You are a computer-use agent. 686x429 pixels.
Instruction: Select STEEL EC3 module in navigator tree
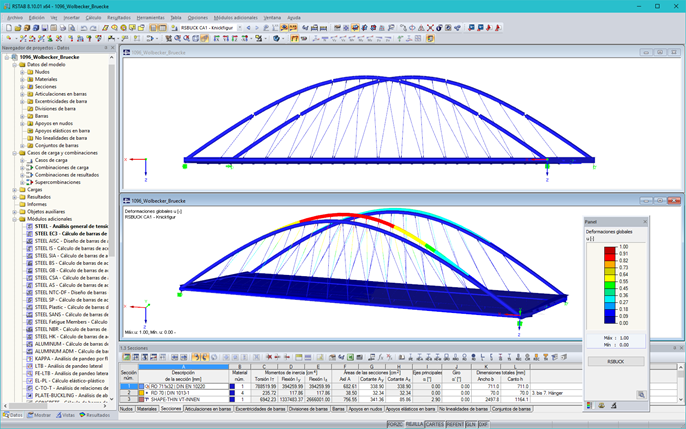[70, 234]
